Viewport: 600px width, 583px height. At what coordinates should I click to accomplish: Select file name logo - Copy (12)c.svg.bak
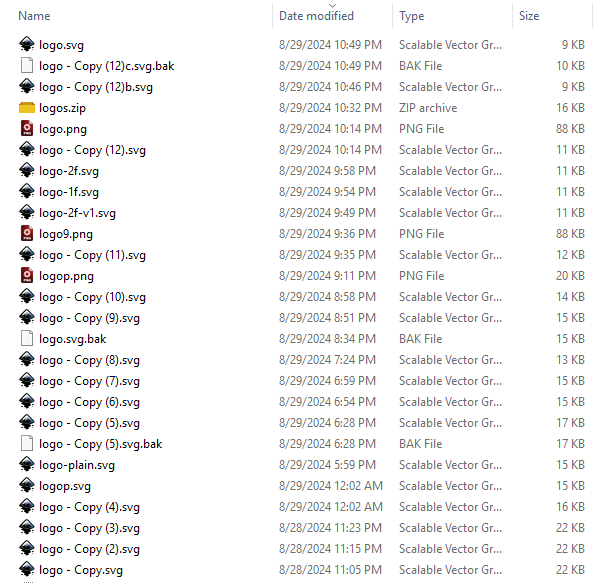(106, 66)
